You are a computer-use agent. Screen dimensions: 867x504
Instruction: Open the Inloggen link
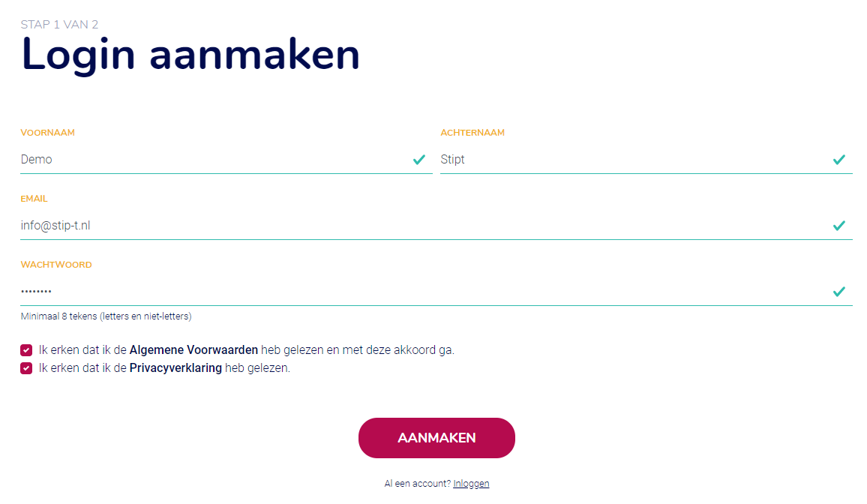click(x=471, y=483)
